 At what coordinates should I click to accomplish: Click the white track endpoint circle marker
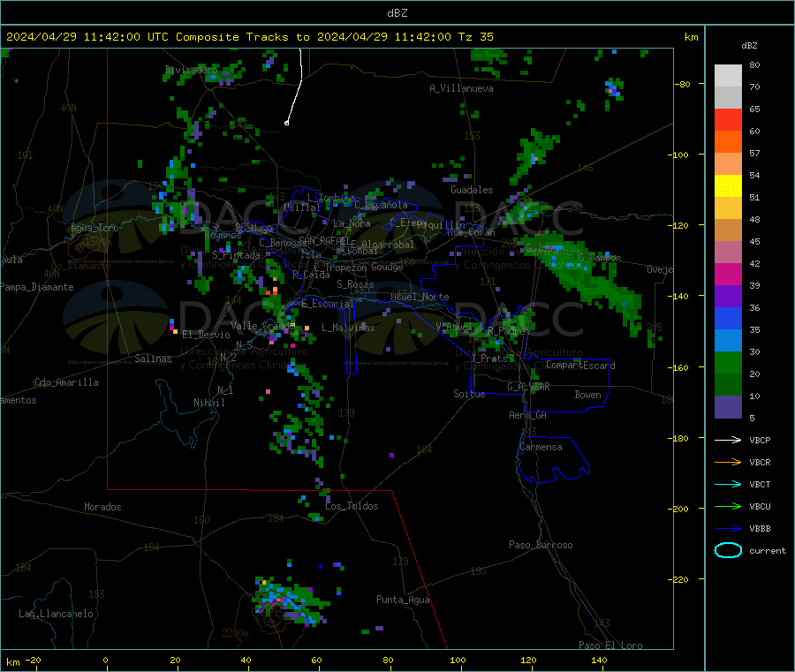tap(286, 123)
